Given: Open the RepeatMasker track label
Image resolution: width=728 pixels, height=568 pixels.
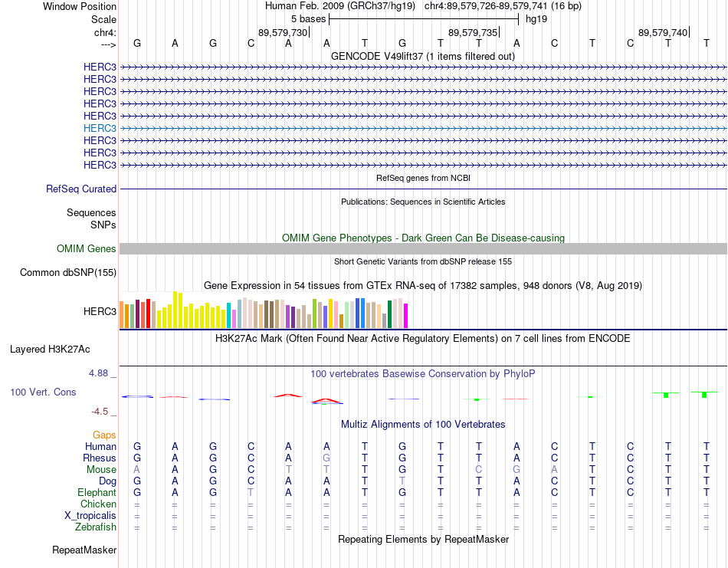Looking at the screenshot, I should [x=84, y=550].
